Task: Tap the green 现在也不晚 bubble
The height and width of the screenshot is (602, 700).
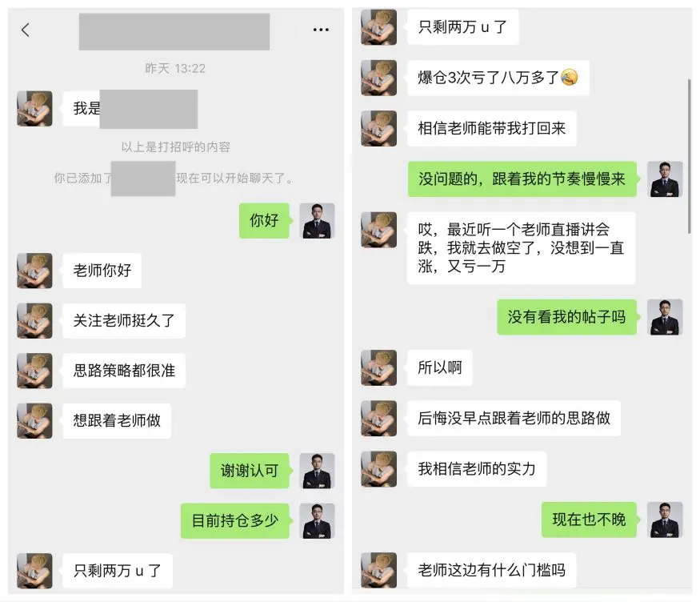Action: point(589,520)
